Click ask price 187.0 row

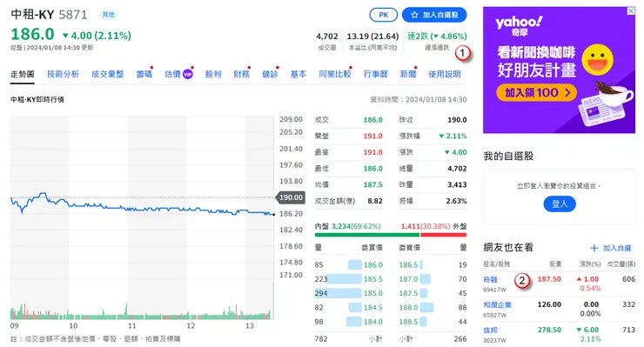coord(408,279)
